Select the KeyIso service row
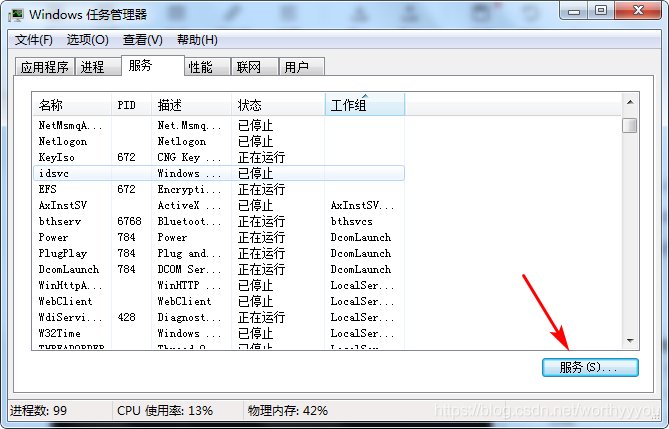 click(218, 157)
